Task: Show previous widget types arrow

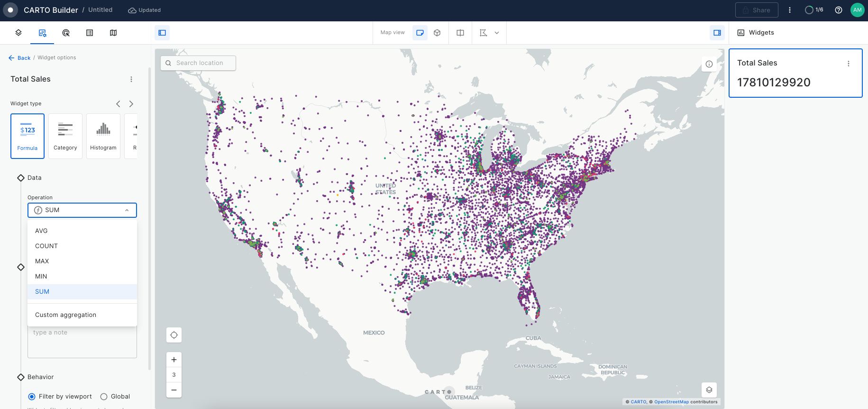Action: [118, 104]
